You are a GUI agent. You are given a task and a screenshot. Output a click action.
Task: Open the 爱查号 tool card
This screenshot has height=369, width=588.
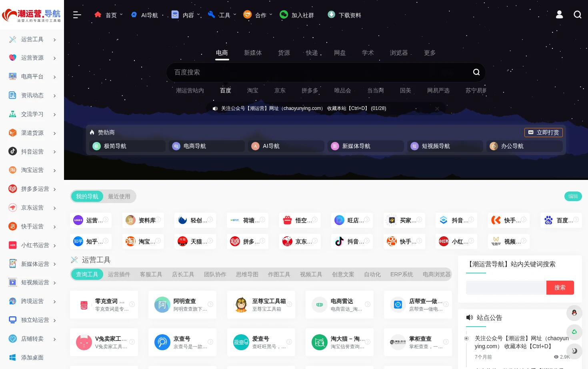(x=261, y=342)
